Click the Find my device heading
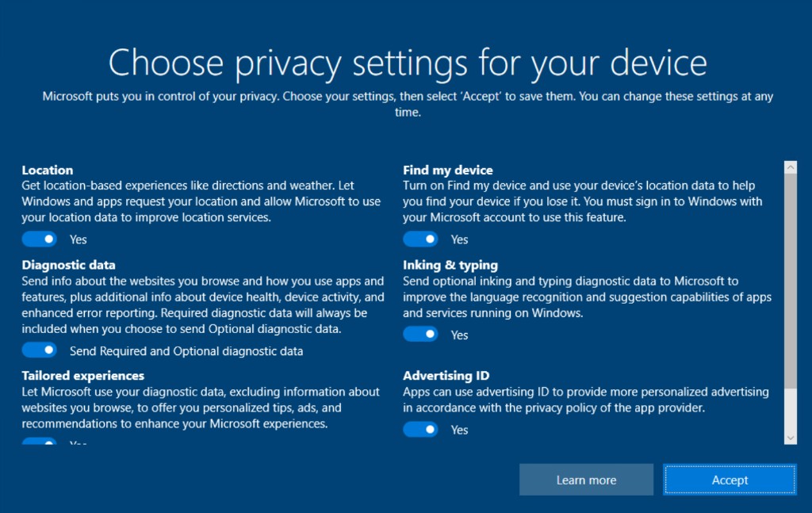The image size is (812, 513). tap(448, 170)
